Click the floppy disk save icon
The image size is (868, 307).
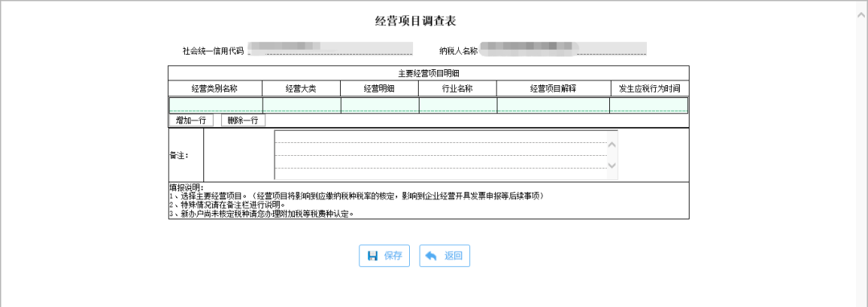[373, 256]
